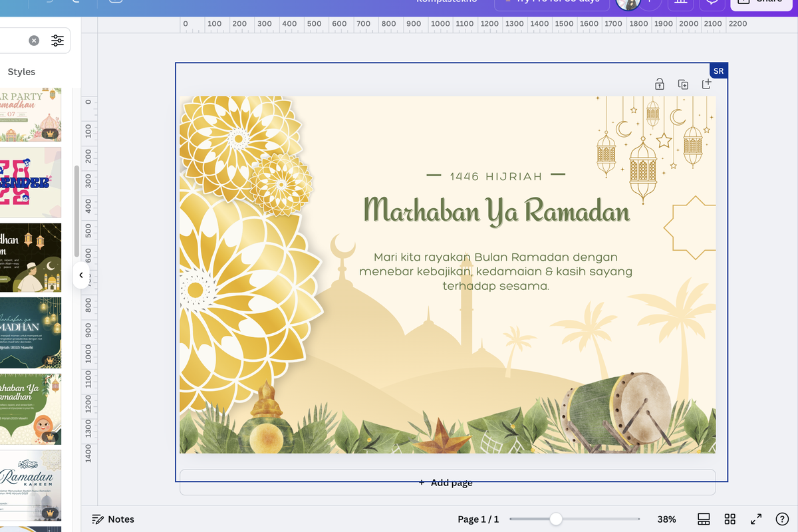This screenshot has height=532, width=798.
Task: Open the comments panel
Action: [x=712, y=5]
